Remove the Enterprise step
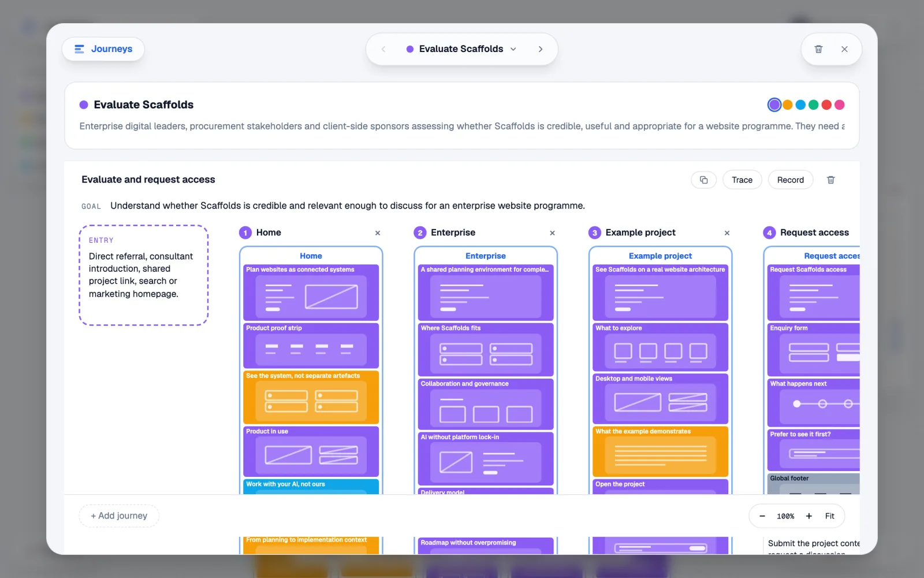 [x=552, y=233]
